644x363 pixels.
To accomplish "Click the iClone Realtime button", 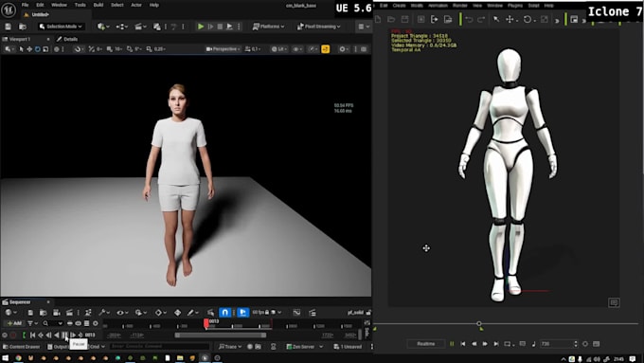I will [x=426, y=344].
